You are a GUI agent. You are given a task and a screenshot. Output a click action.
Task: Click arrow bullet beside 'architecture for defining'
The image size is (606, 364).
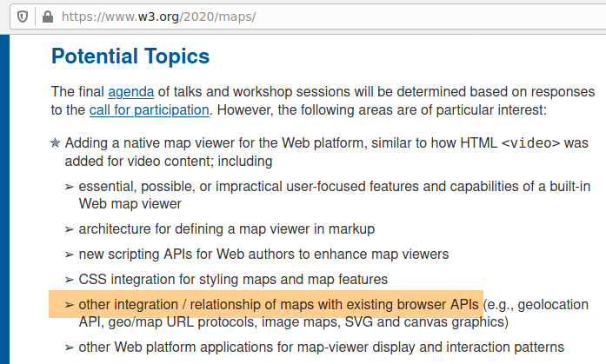pyautogui.click(x=69, y=228)
